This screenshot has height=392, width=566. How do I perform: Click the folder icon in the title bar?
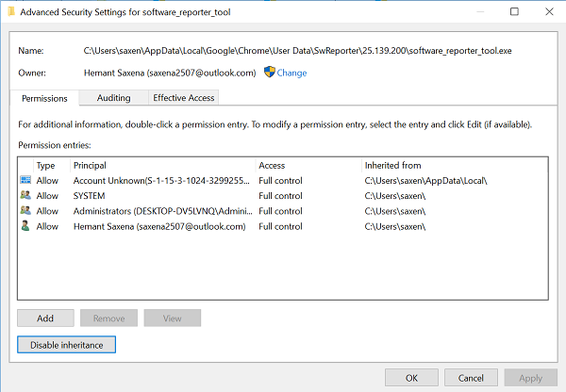click(12, 12)
